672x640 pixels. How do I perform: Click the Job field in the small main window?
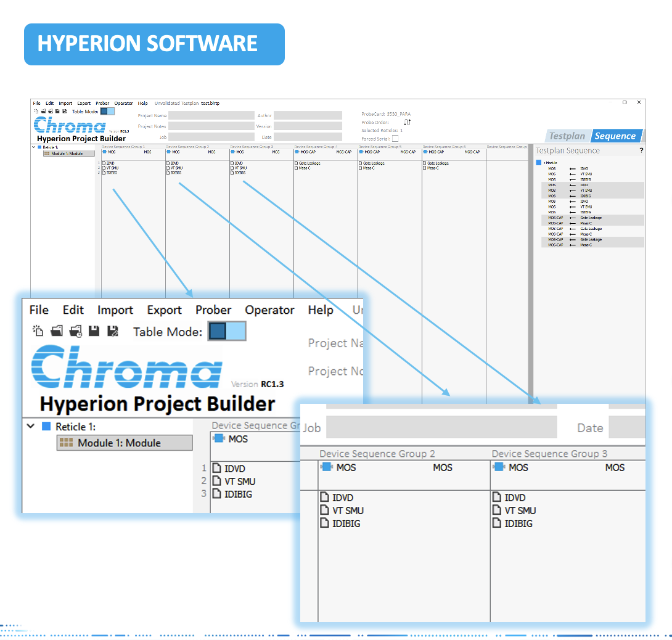click(211, 137)
